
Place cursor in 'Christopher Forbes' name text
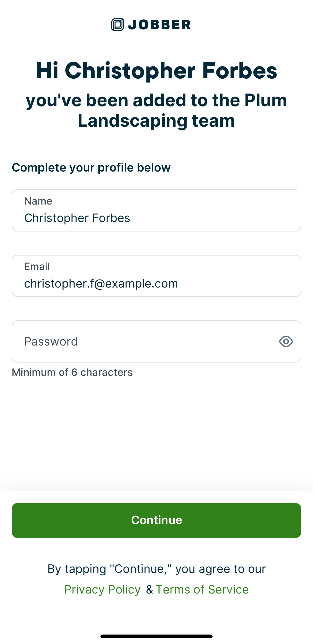click(x=77, y=218)
